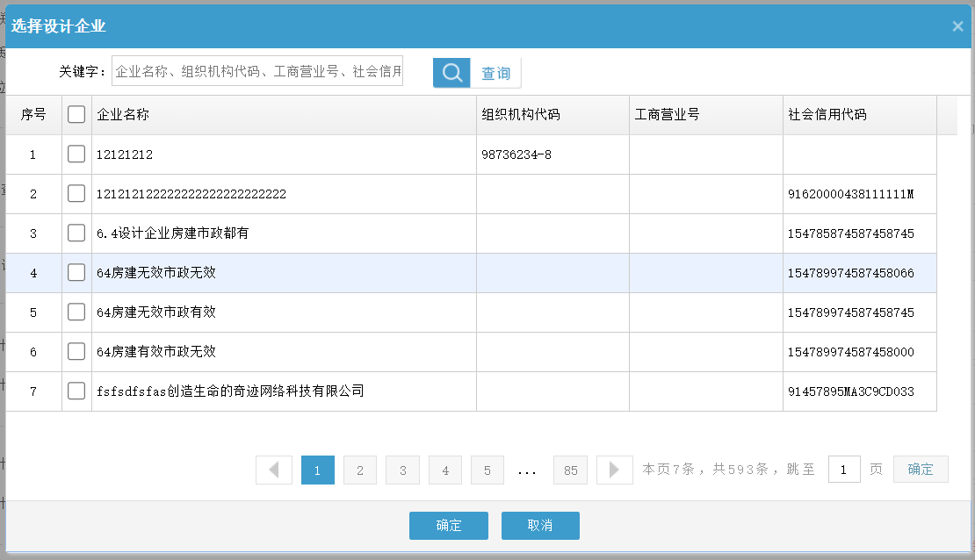Viewport: 975px width, 560px height.
Task: Click the 取消 cancel button
Action: click(539, 525)
